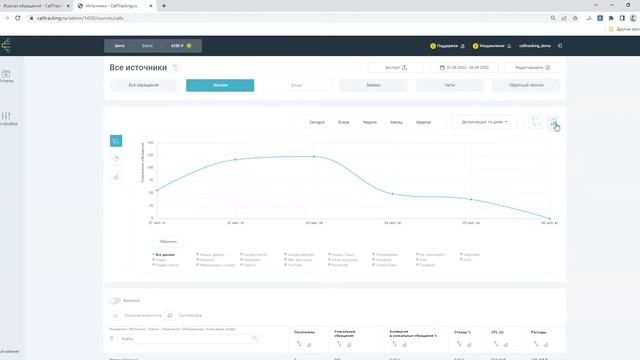Image resolution: width=640 pixels, height=360 pixels.
Task: Switch to the Заявки tab
Action: (x=373, y=85)
